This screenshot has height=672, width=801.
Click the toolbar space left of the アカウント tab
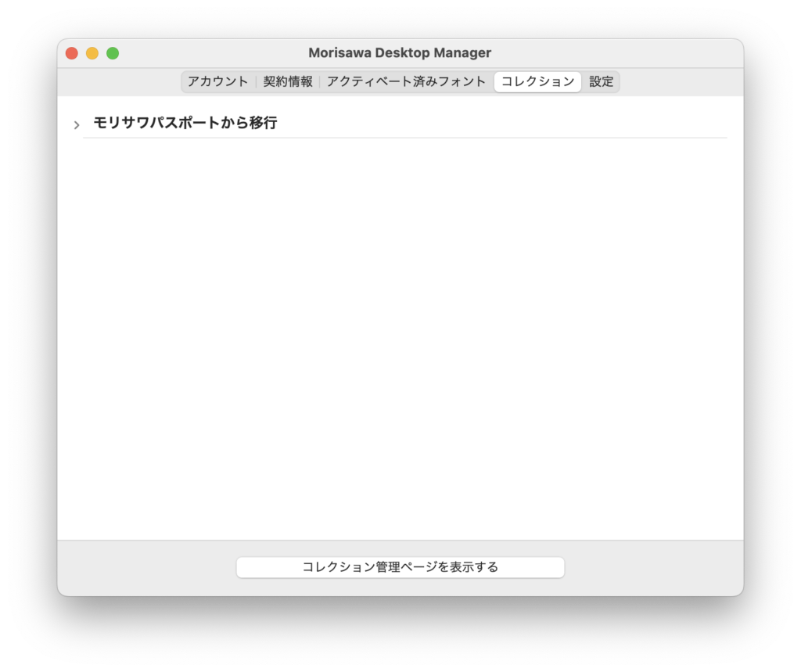(x=117, y=81)
